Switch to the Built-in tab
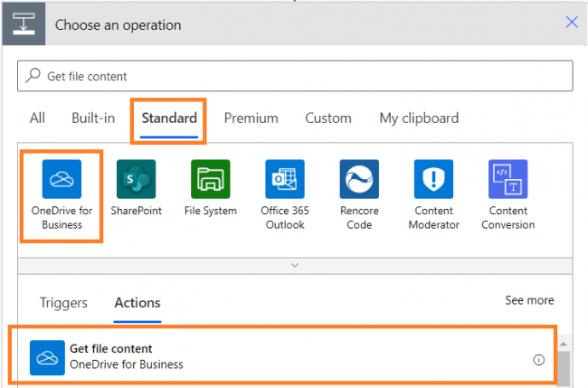This screenshot has width=588, height=388. (x=93, y=118)
